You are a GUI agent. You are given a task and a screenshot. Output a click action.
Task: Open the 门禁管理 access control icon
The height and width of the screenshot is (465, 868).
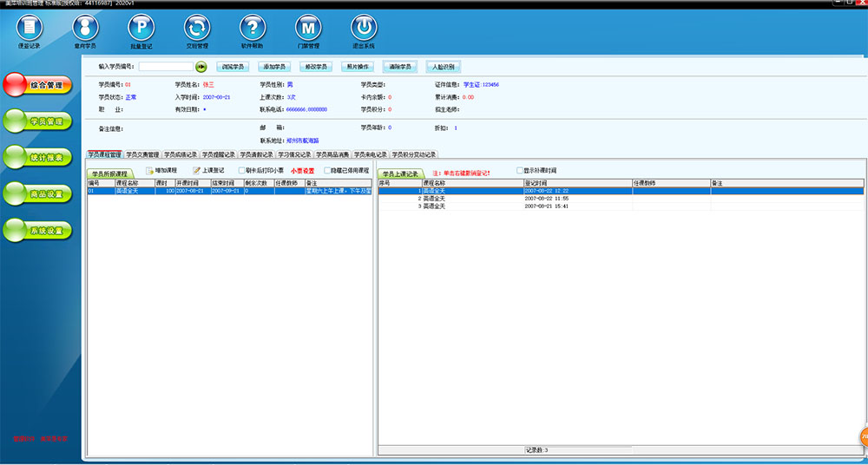[x=308, y=29]
